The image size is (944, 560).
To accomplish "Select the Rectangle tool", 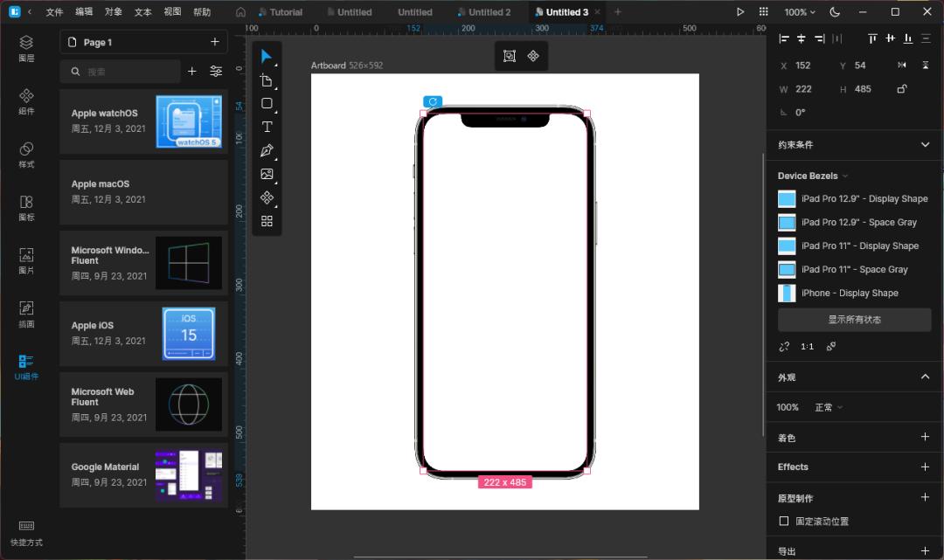I will coord(267,103).
